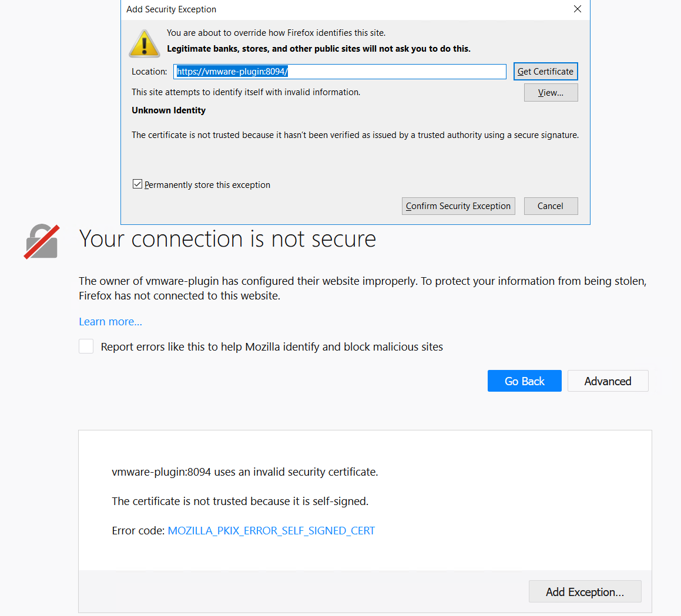
Task: Cancel the security exception dialog
Action: (551, 206)
